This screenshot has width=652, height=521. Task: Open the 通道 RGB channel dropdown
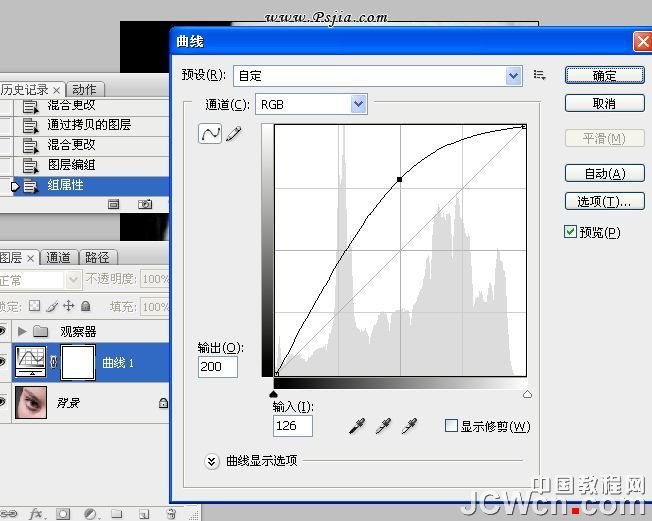(x=358, y=104)
